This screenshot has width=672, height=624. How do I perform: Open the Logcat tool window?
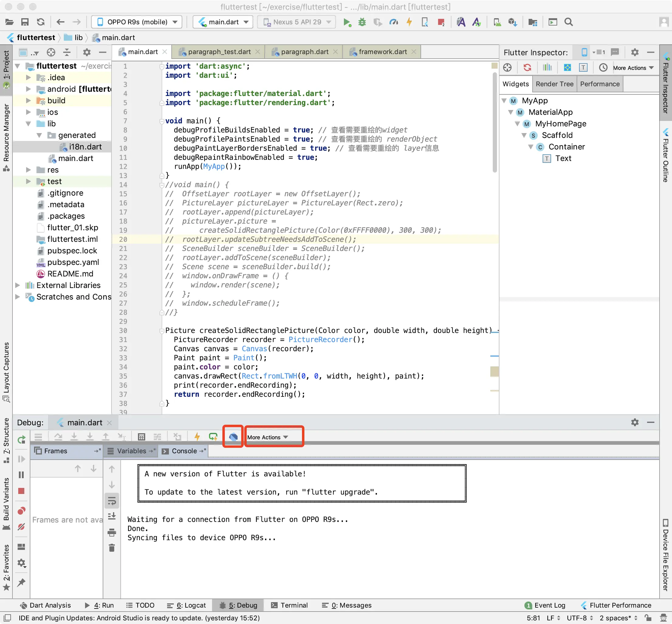[x=187, y=605]
